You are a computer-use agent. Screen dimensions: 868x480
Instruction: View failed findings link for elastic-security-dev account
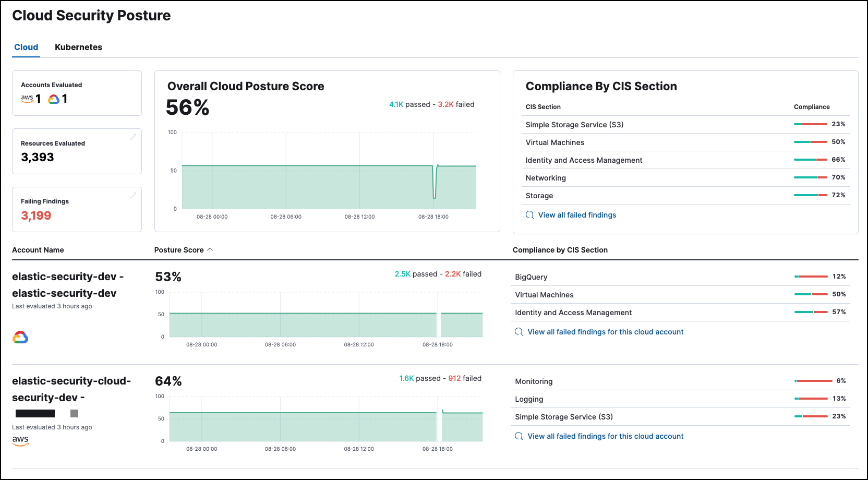[605, 332]
